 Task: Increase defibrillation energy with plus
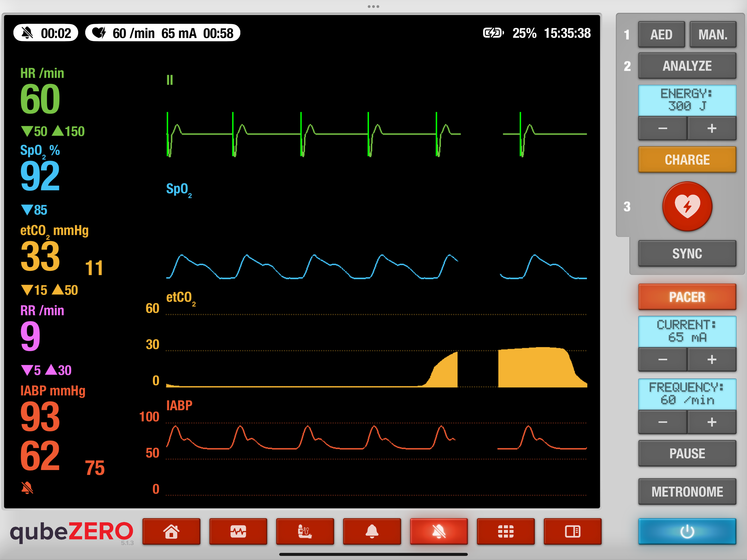click(x=711, y=128)
